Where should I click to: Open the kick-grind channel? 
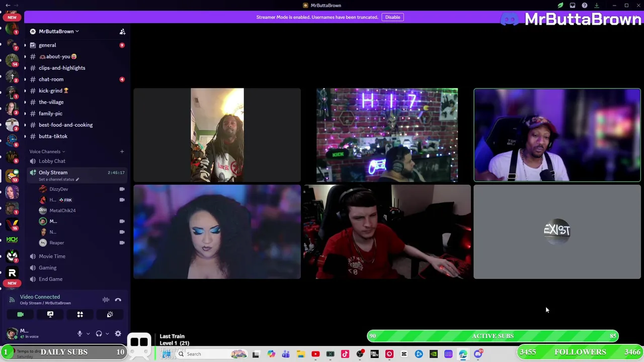[x=53, y=91]
